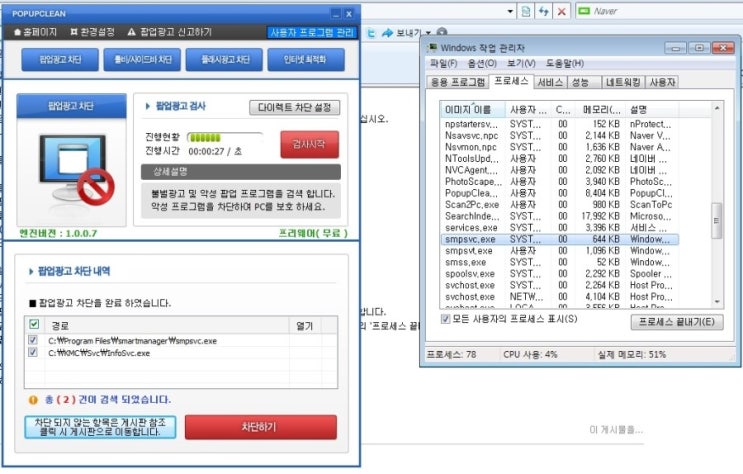Click 차단 되지 않는 항목은 게시판 참조 button
The height and width of the screenshot is (474, 743).
coord(100,427)
